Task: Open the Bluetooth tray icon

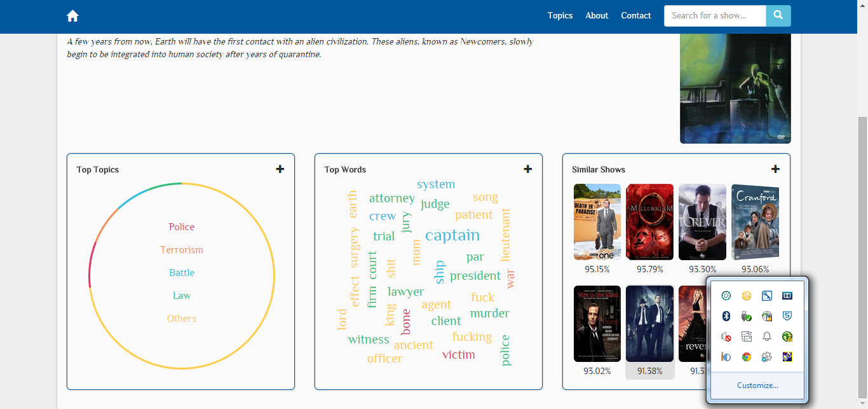Action: (726, 316)
